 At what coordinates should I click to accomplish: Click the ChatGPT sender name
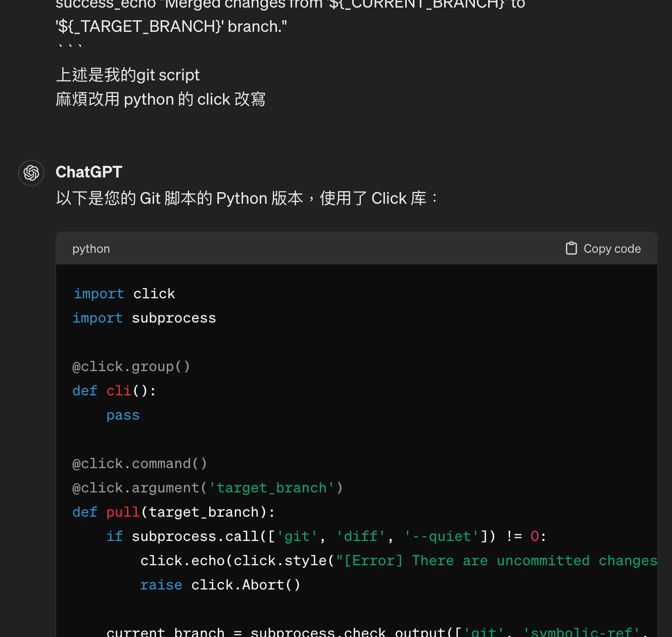[89, 172]
